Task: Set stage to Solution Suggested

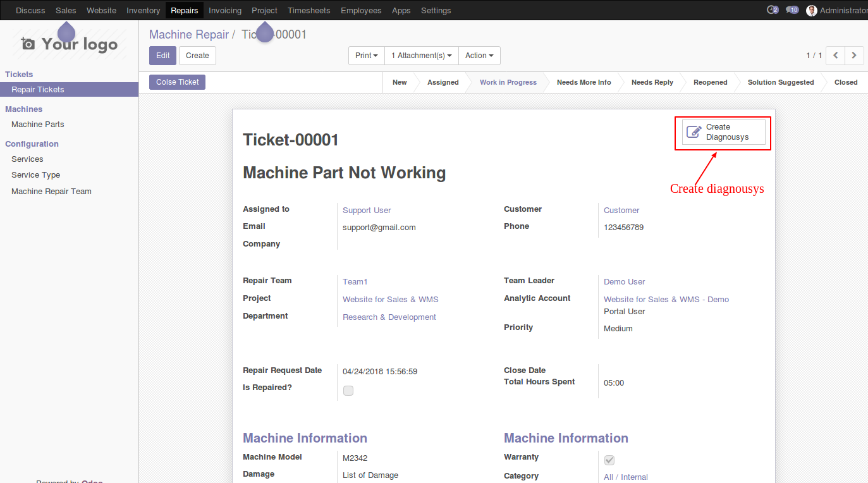Action: click(x=781, y=82)
